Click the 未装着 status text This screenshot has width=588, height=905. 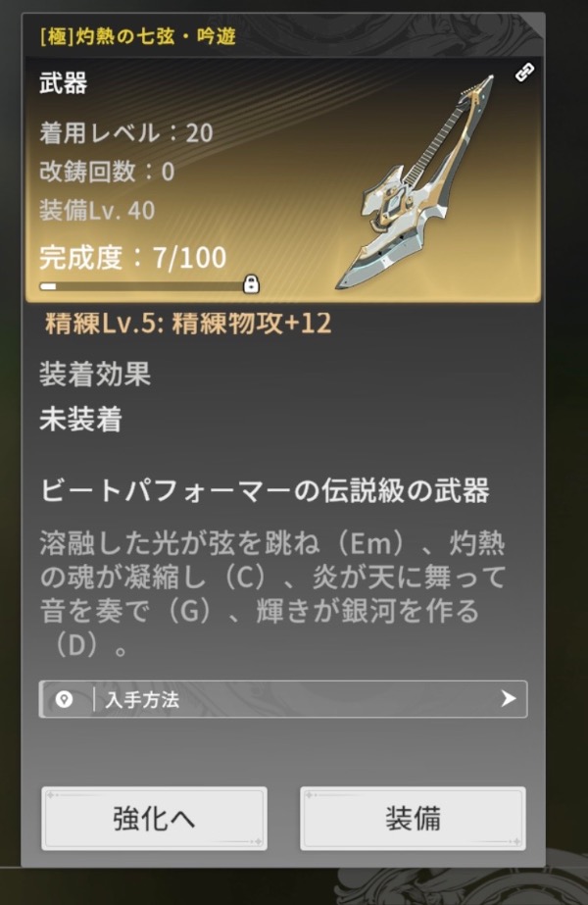coord(80,419)
